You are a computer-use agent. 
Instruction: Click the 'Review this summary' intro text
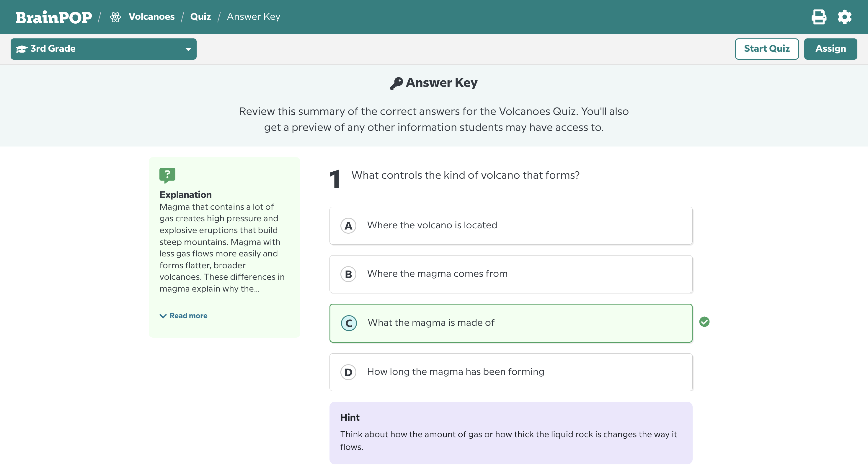[x=434, y=119]
